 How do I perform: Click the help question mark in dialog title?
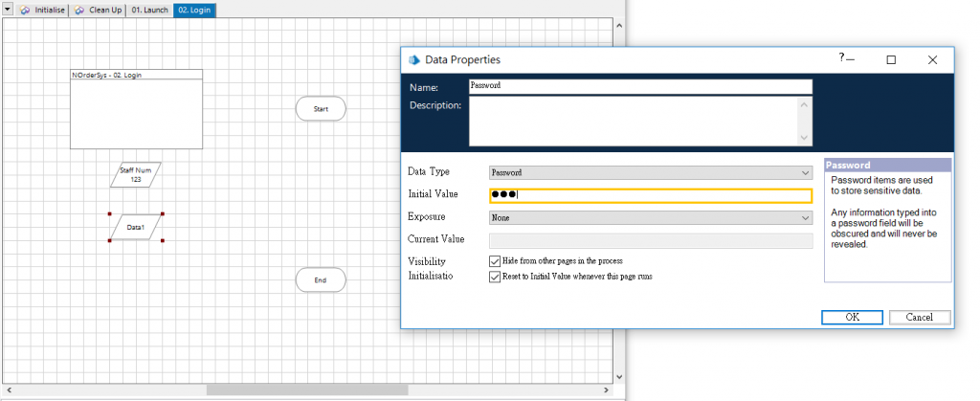[842, 57]
